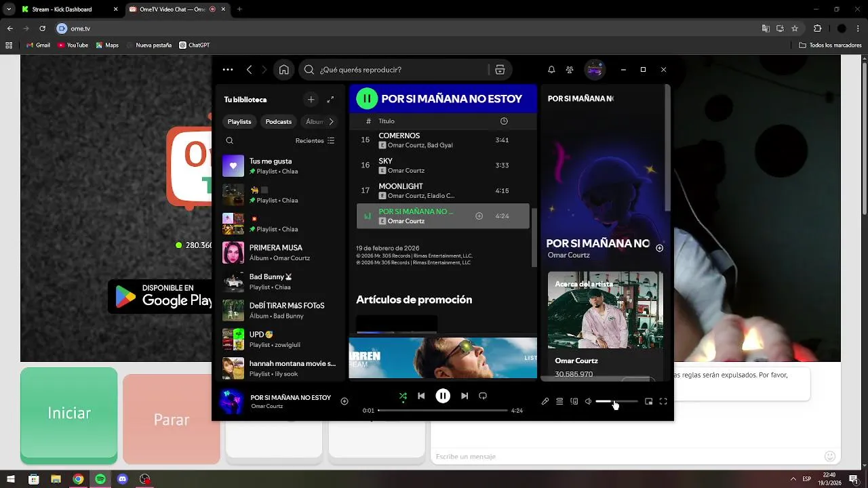Open Spotify Home
This screenshot has width=868, height=488.
284,70
